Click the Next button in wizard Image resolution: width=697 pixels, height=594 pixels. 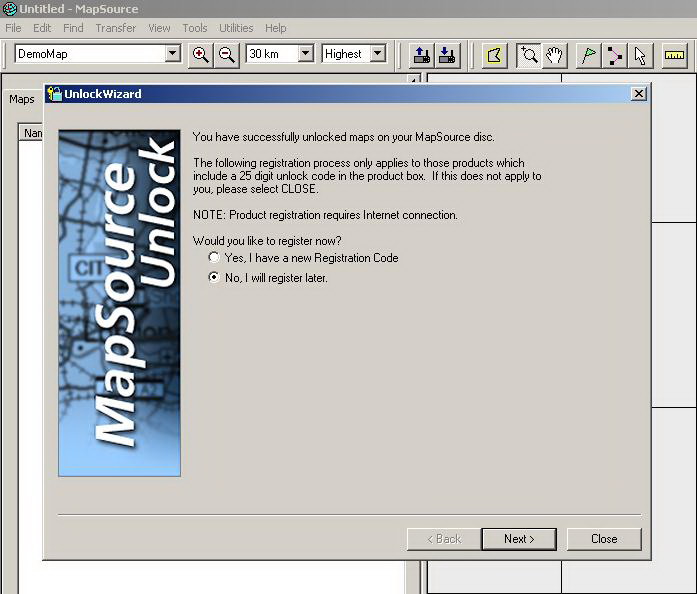point(519,539)
